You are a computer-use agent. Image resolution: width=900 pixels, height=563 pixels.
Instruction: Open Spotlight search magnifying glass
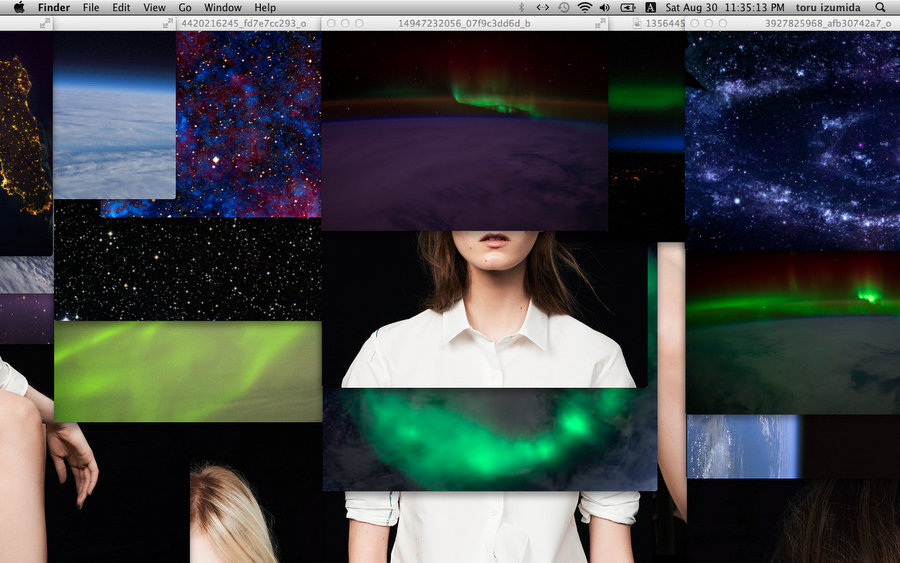point(880,7)
